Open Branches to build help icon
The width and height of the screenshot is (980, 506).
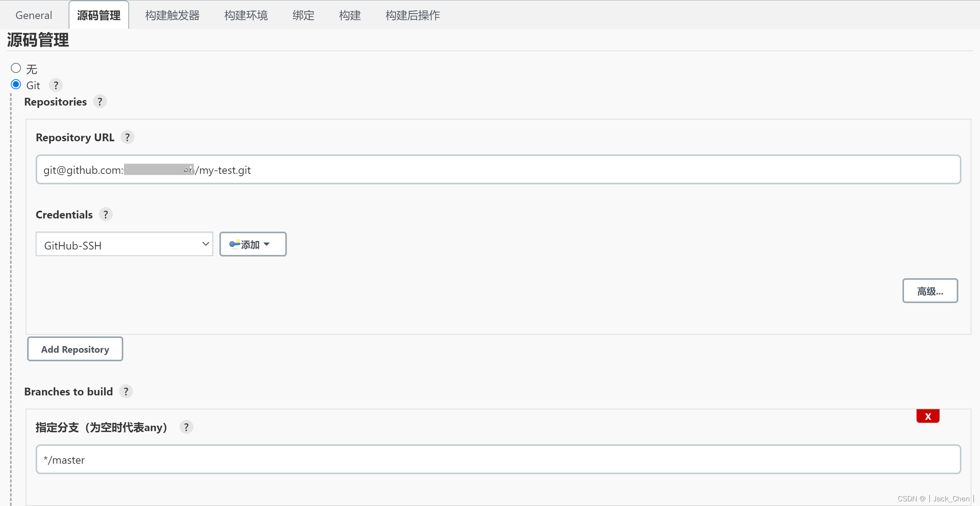126,392
